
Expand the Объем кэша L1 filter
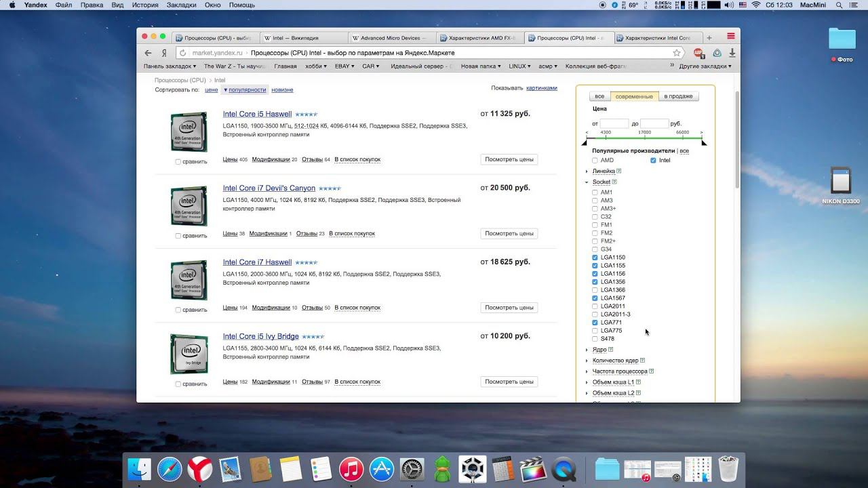613,382
